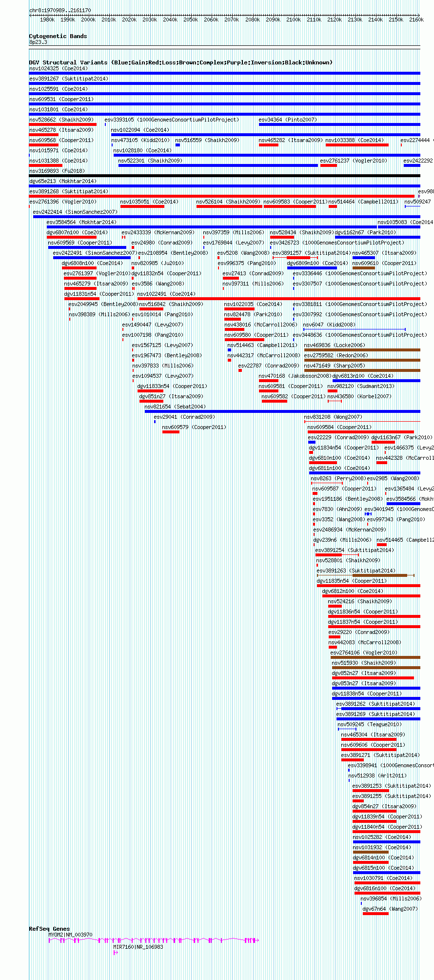This screenshot has height=980, width=434.
Task: Select variant nsv6047 (Kidd2008)
Action: (x=329, y=325)
